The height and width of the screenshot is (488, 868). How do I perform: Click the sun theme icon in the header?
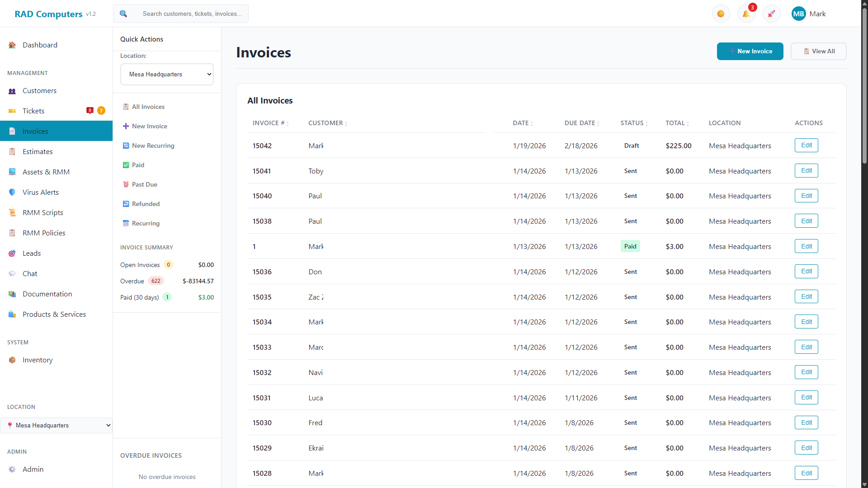(x=721, y=14)
